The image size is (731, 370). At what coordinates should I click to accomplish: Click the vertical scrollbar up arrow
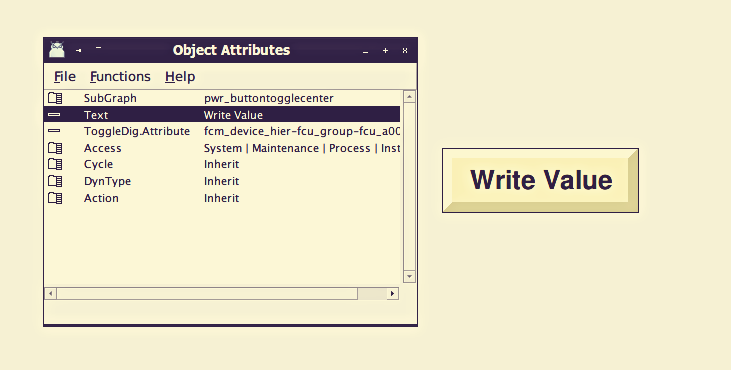point(409,97)
